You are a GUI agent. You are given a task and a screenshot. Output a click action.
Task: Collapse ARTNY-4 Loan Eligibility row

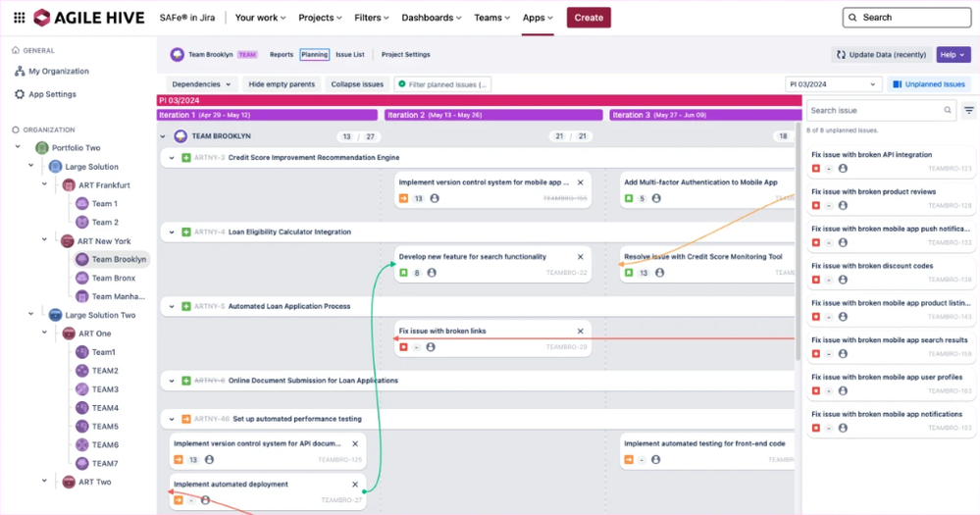click(172, 232)
